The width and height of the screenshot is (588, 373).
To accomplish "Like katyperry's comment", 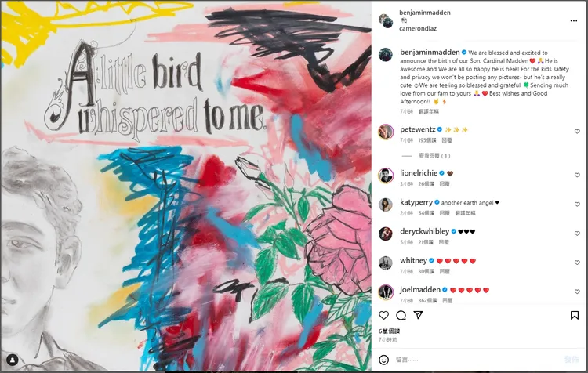I will tap(577, 205).
